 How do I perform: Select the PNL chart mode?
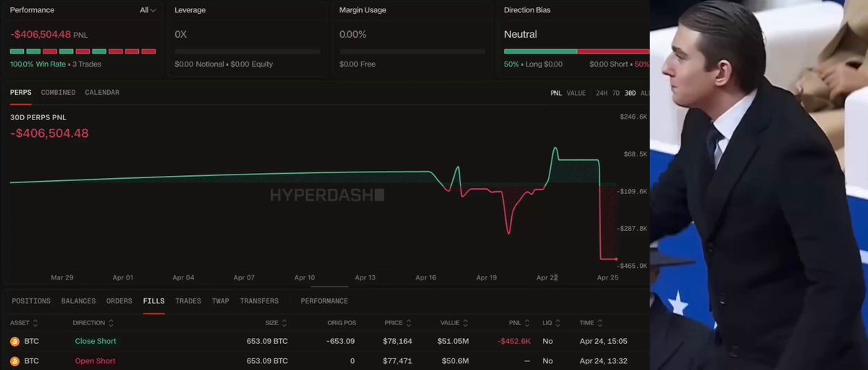pyautogui.click(x=556, y=93)
